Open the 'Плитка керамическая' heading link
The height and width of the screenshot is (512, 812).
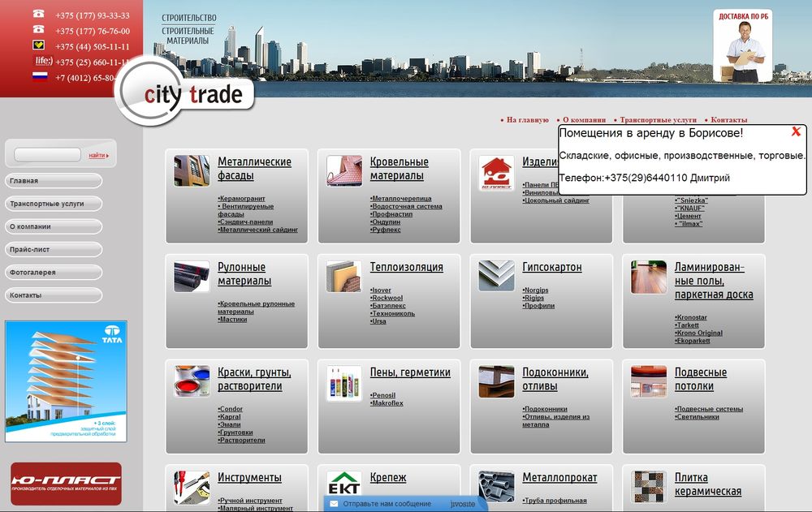pyautogui.click(x=707, y=484)
